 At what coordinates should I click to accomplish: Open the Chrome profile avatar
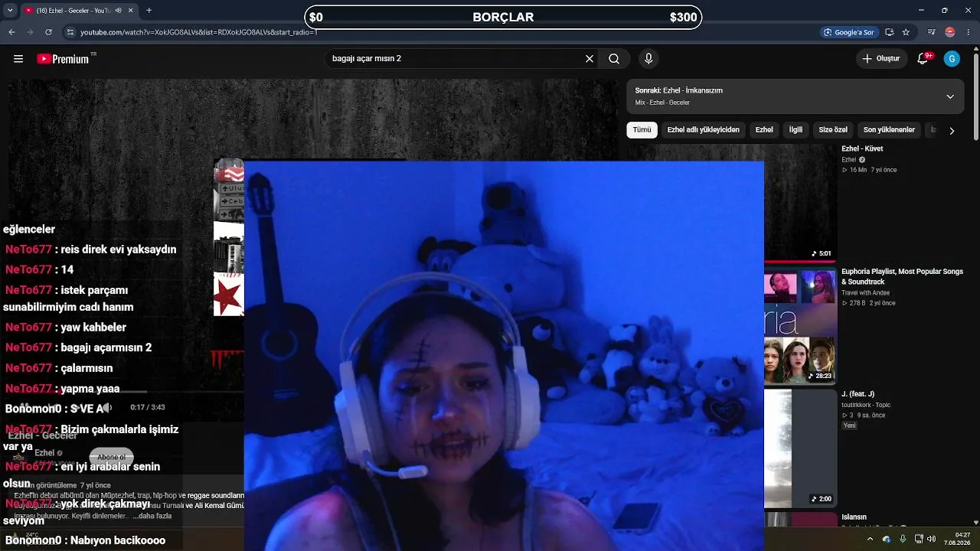[x=950, y=32]
